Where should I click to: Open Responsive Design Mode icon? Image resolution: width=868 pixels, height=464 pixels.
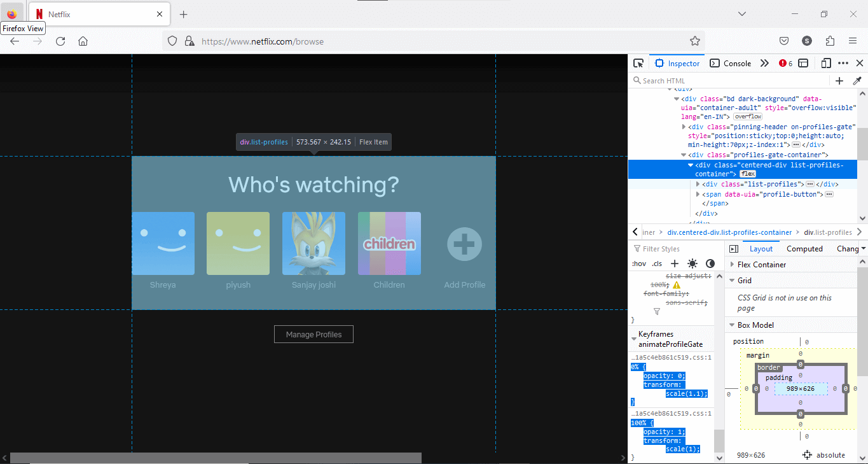point(825,63)
